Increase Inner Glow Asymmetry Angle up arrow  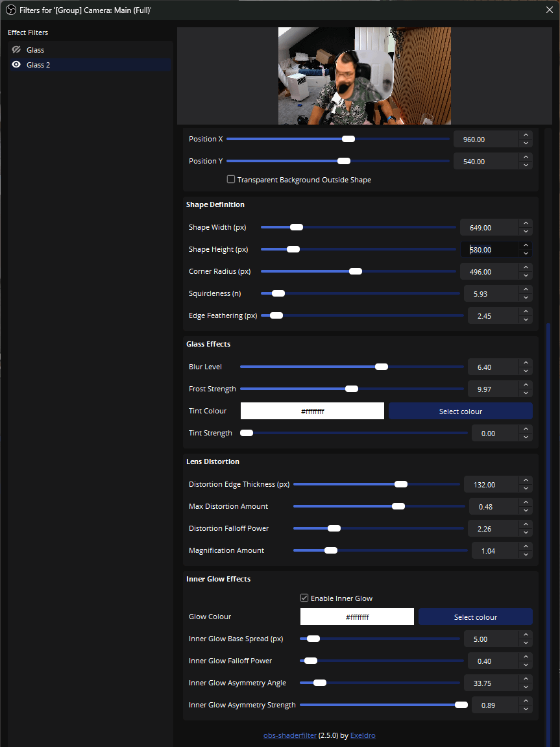[526, 678]
